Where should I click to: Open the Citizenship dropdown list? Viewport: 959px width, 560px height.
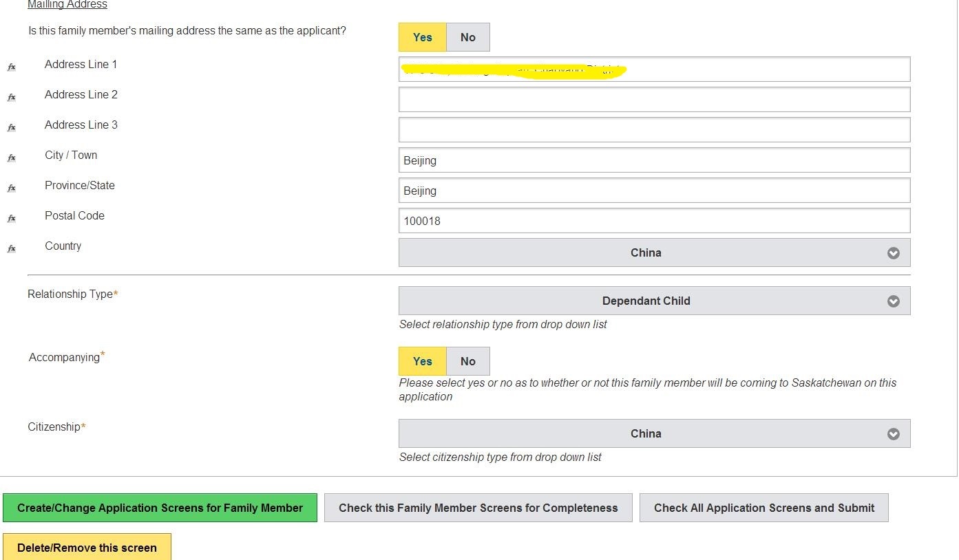654,433
